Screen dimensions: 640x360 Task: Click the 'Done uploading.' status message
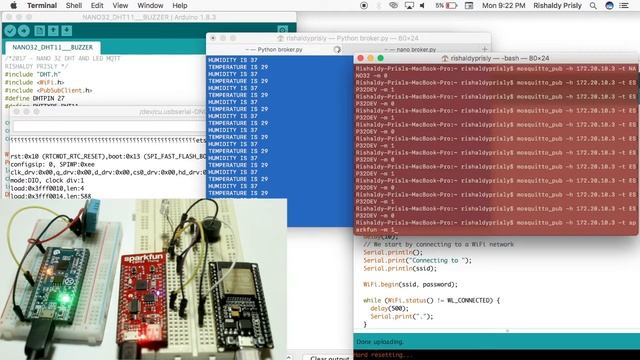pos(380,342)
